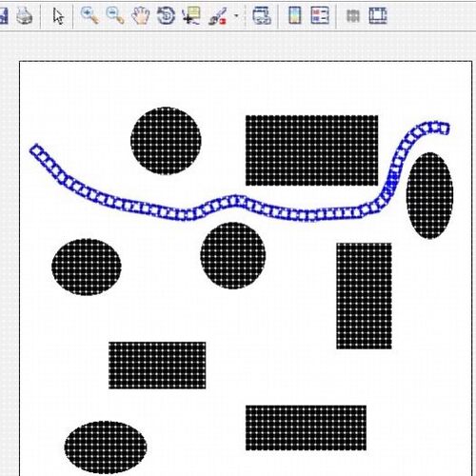The image size is (476, 476).
Task: Click the largest black rectangle obstacle
Action: click(311, 150)
